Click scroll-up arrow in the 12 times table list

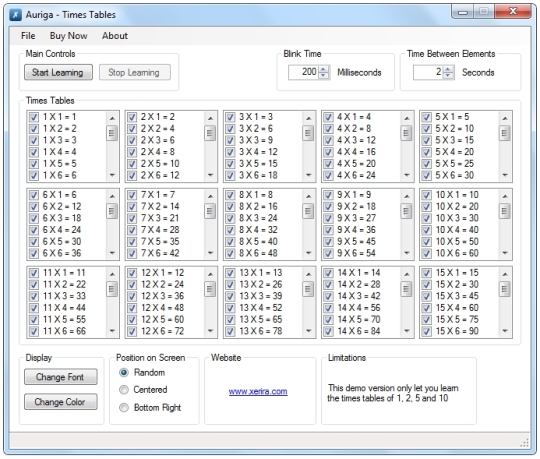coord(210,274)
